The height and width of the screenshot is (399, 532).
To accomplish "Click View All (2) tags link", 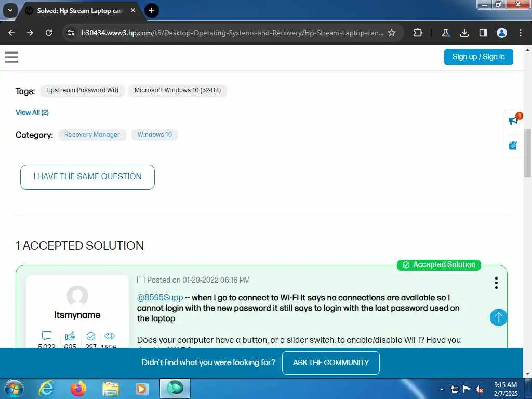I will coord(32,113).
